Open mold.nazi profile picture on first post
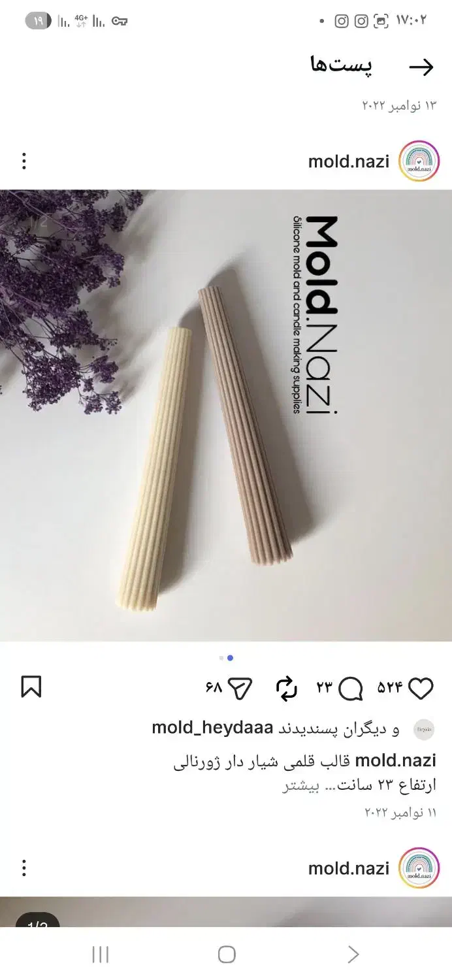The image size is (452, 980). pos(419,161)
